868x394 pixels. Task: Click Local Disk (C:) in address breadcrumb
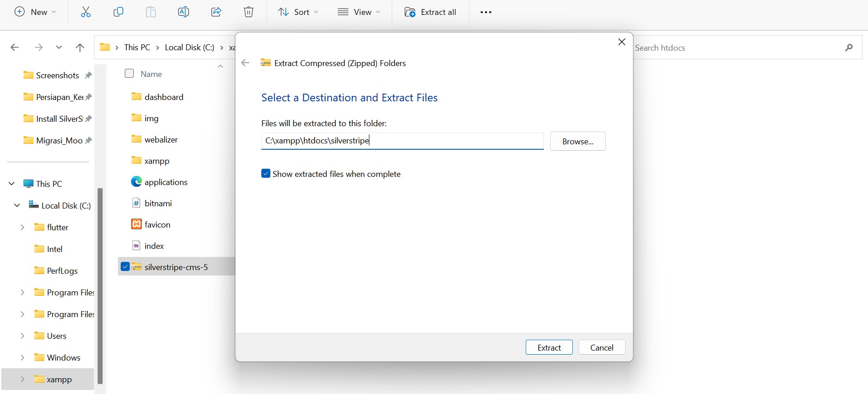pos(189,47)
